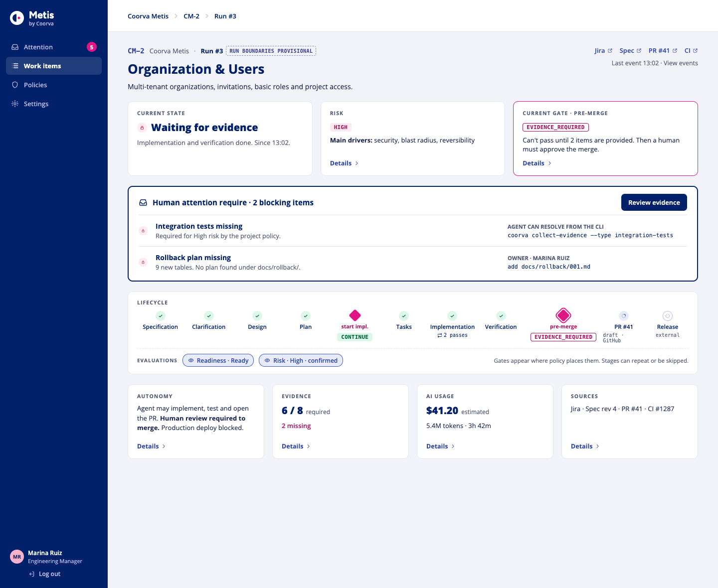Open the Jira external link
Viewport: 718px width, 588px height.
tap(603, 51)
